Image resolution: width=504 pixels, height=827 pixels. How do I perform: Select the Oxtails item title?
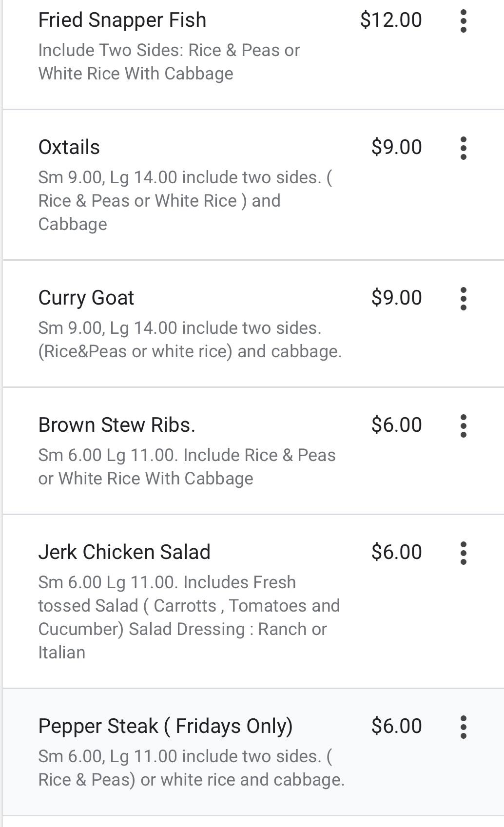69,147
